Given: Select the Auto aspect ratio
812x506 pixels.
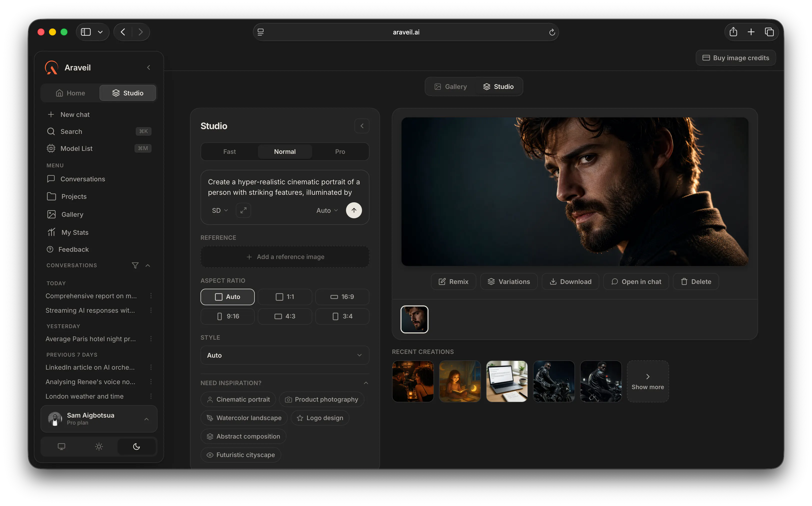Looking at the screenshot, I should pyautogui.click(x=227, y=297).
